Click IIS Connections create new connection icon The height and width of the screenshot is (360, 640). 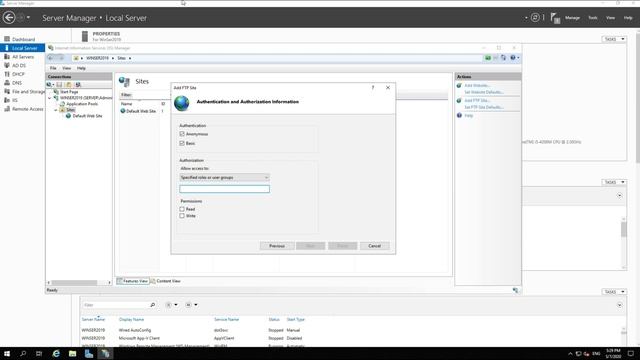point(49,84)
